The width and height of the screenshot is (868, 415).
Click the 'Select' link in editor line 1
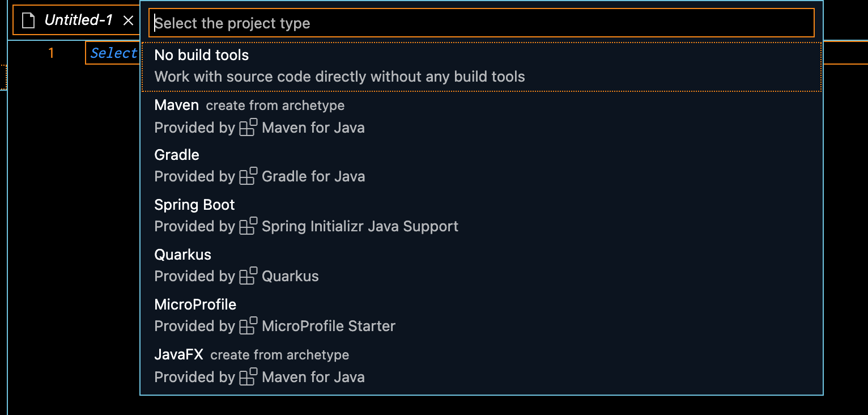tap(114, 53)
